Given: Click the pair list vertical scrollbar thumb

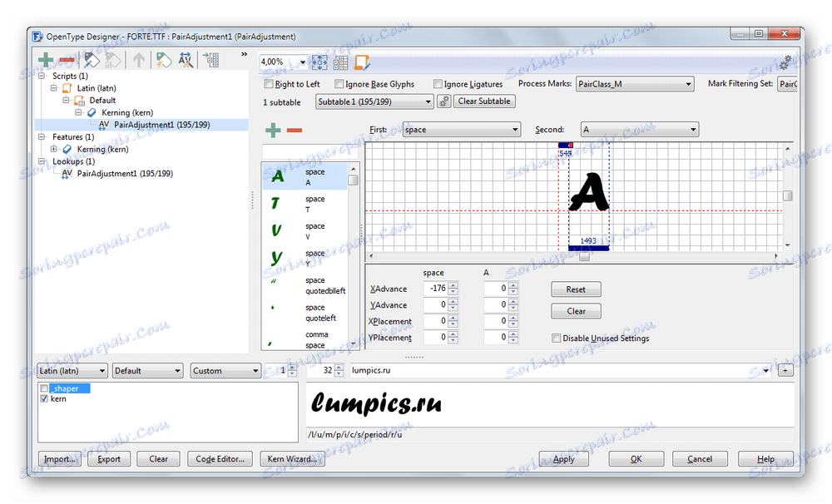Looking at the screenshot, I should (353, 180).
